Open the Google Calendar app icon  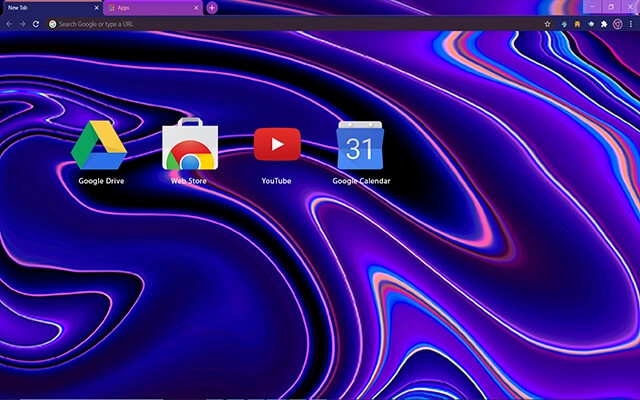(x=360, y=145)
